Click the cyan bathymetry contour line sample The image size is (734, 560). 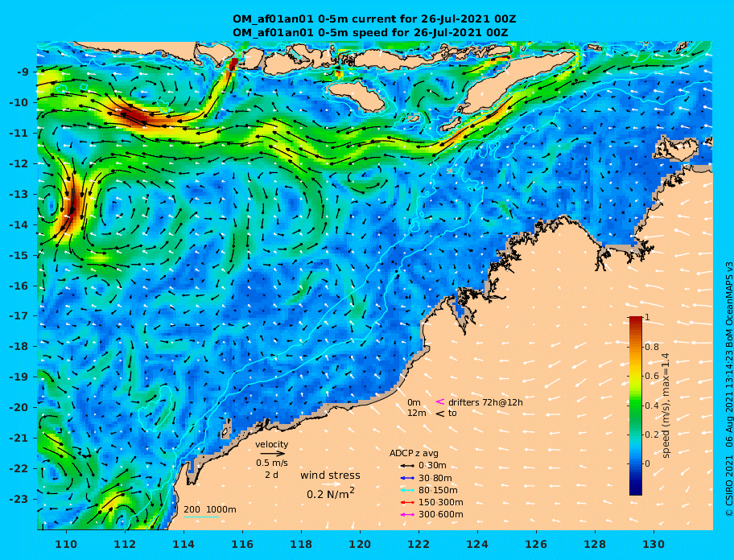[x=201, y=517]
